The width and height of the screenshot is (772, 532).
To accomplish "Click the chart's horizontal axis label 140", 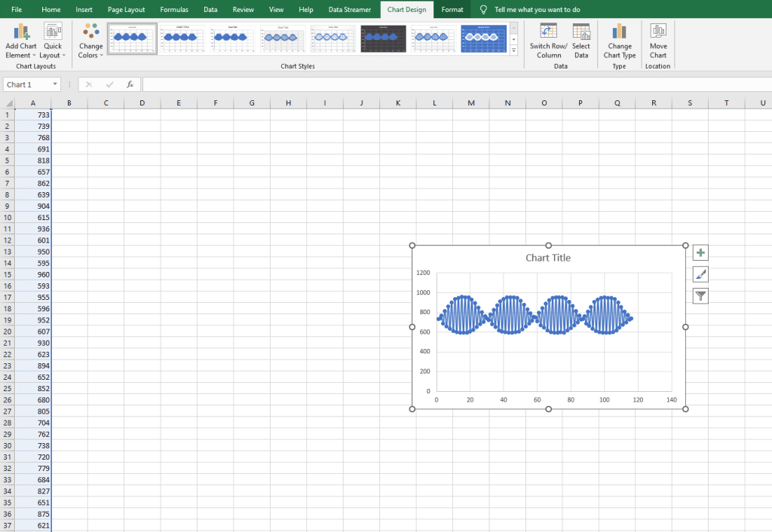I will 672,399.
